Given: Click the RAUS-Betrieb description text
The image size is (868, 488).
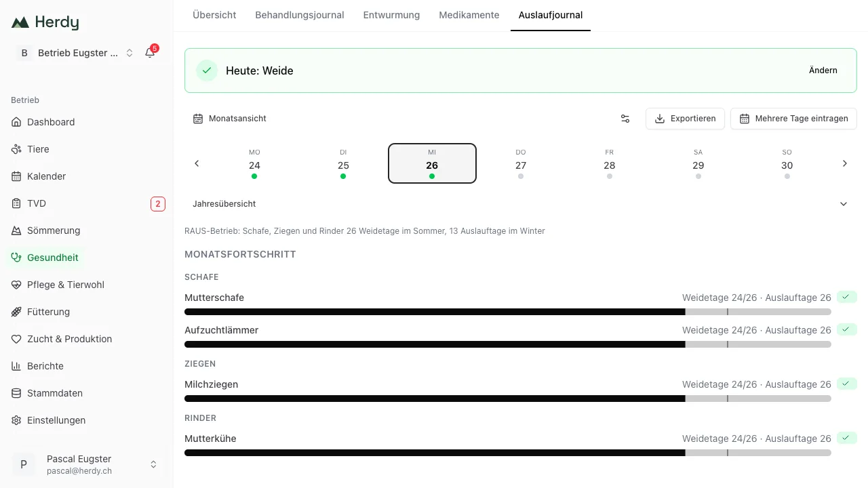Looking at the screenshot, I should point(365,231).
